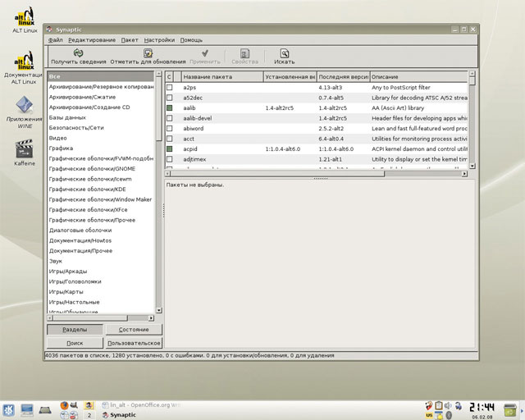Click the Поиск button in sidebar
Image resolution: width=525 pixels, height=420 pixels.
pyautogui.click(x=75, y=343)
